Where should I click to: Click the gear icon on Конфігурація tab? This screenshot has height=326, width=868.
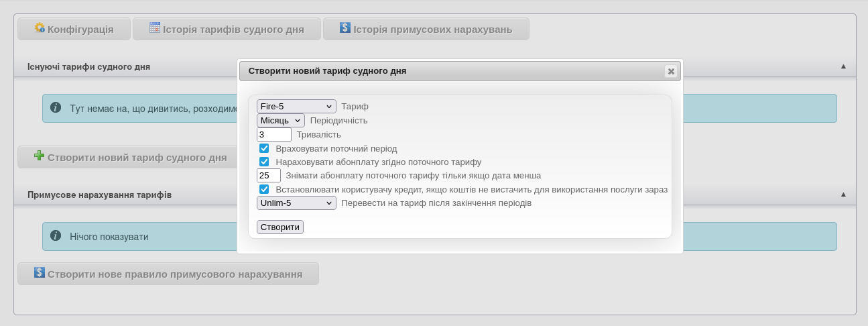click(40, 28)
